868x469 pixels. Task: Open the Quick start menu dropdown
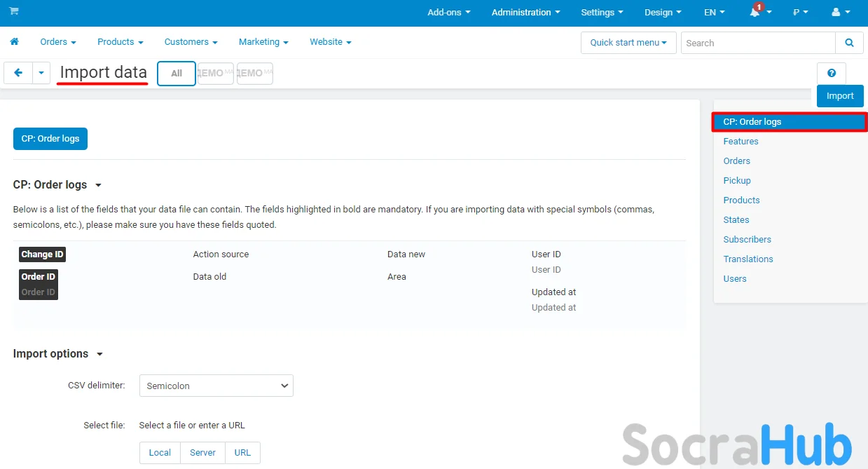point(628,43)
